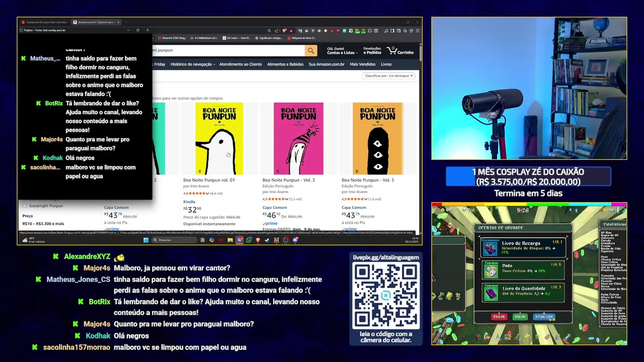The image size is (644, 362).
Task: Open the De Laicis — Saint R... bookmark
Action: (x=235, y=38)
